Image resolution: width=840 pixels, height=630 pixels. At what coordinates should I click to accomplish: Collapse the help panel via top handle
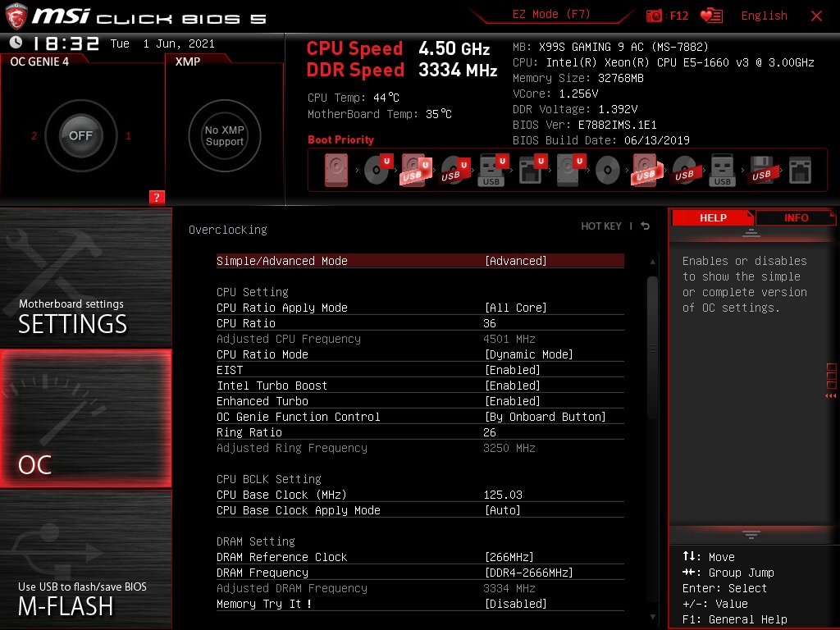(751, 233)
